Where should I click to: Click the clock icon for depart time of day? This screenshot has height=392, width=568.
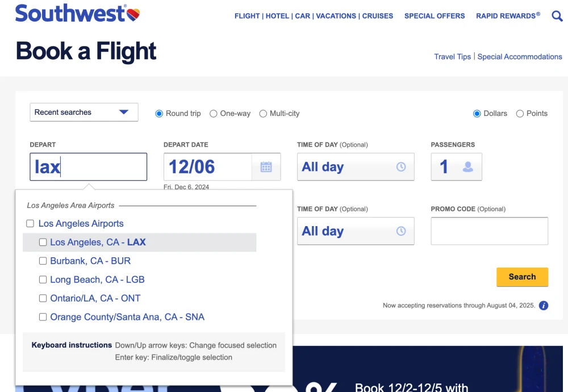click(402, 166)
